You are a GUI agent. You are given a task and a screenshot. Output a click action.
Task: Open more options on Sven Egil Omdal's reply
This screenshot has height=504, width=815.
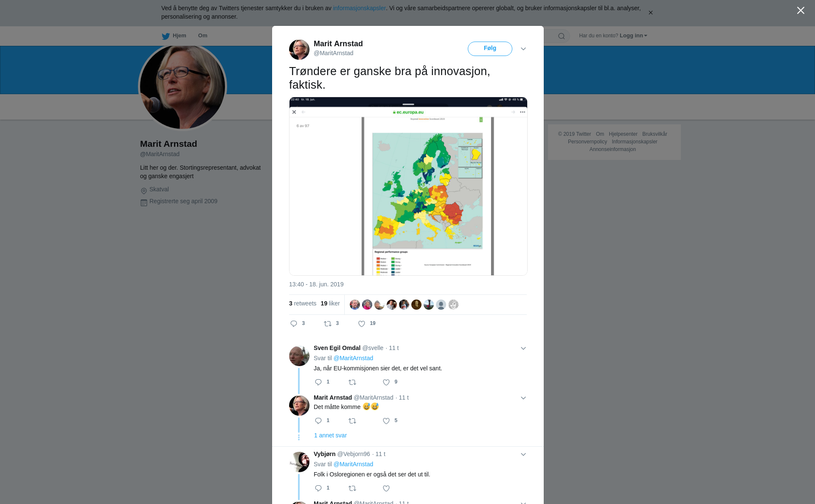523,348
